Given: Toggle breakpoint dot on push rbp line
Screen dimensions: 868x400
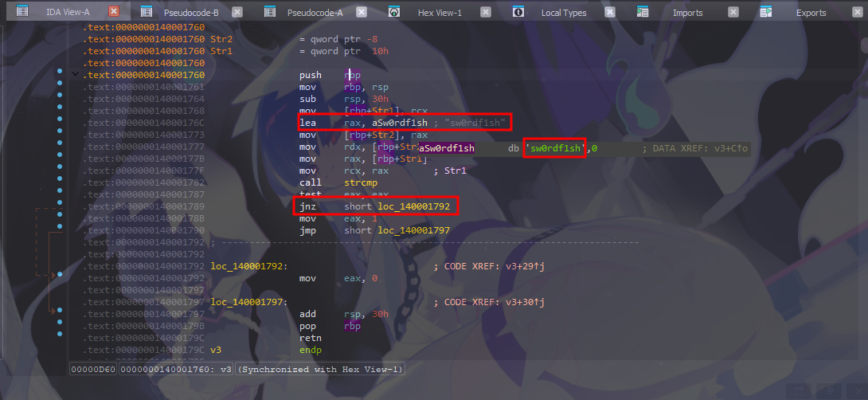Looking at the screenshot, I should pyautogui.click(x=60, y=72).
